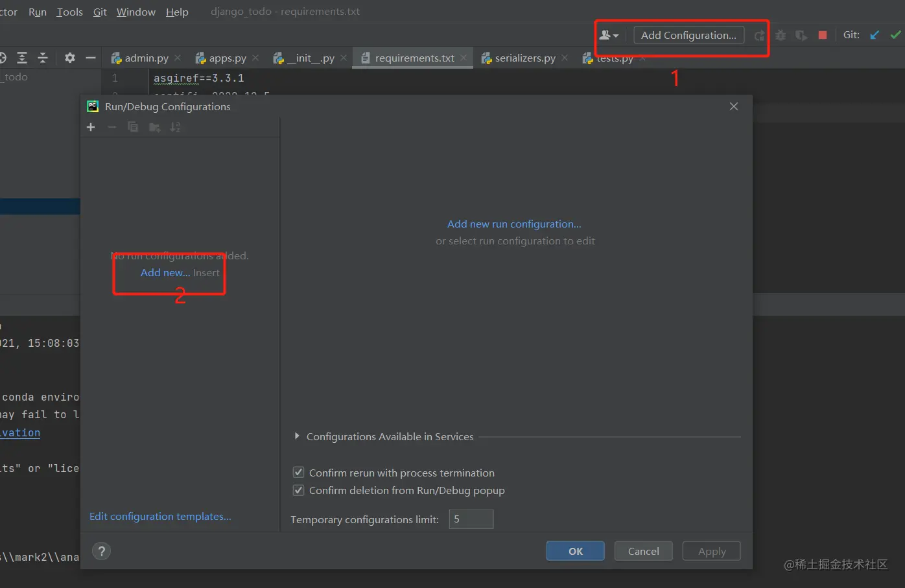Expand Configurations Available in Services
The height and width of the screenshot is (588, 905).
pyautogui.click(x=297, y=436)
